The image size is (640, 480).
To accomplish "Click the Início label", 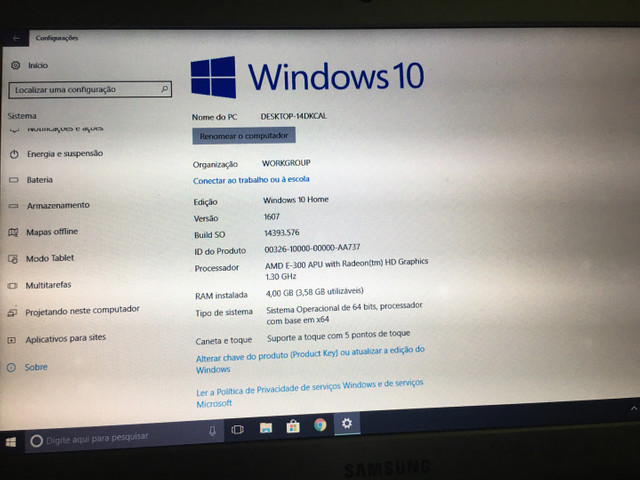I will point(38,65).
